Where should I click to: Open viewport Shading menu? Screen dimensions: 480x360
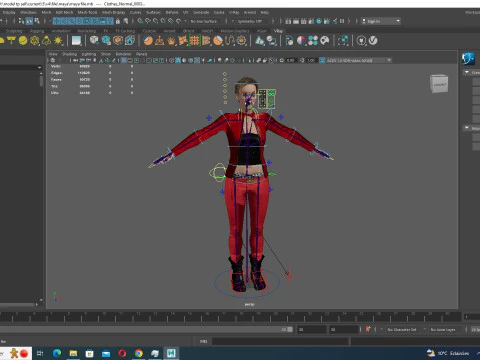(69, 54)
